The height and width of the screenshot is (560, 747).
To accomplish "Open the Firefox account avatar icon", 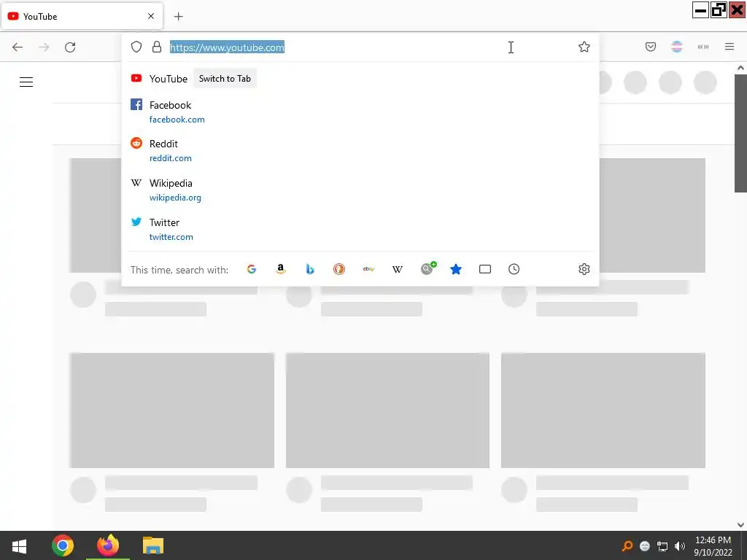I will pyautogui.click(x=677, y=47).
